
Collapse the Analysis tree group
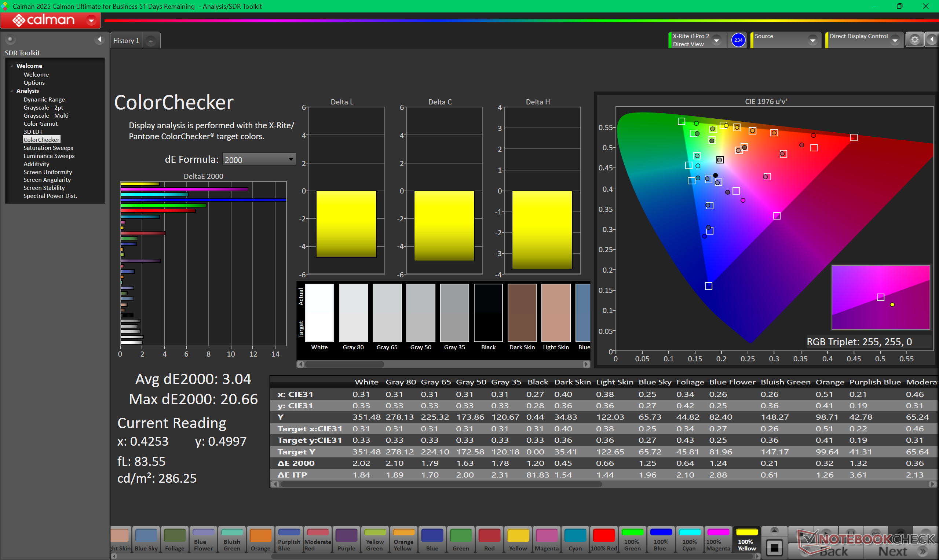click(x=12, y=91)
